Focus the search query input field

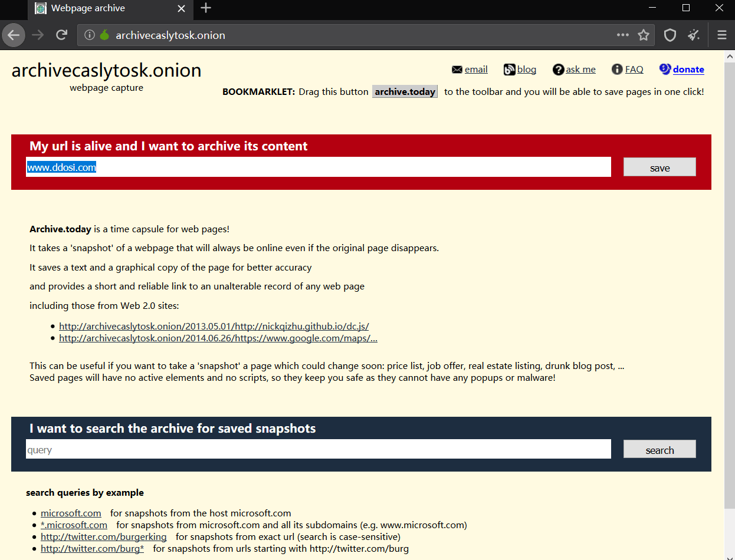(319, 449)
